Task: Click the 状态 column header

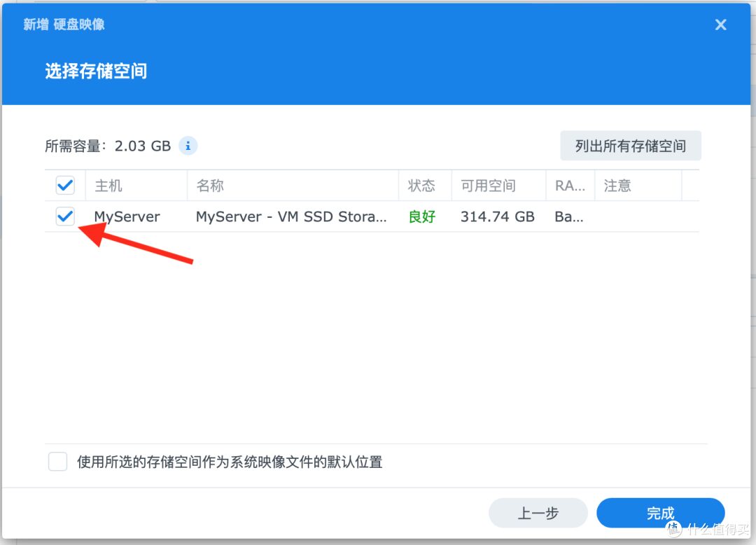Action: click(422, 185)
